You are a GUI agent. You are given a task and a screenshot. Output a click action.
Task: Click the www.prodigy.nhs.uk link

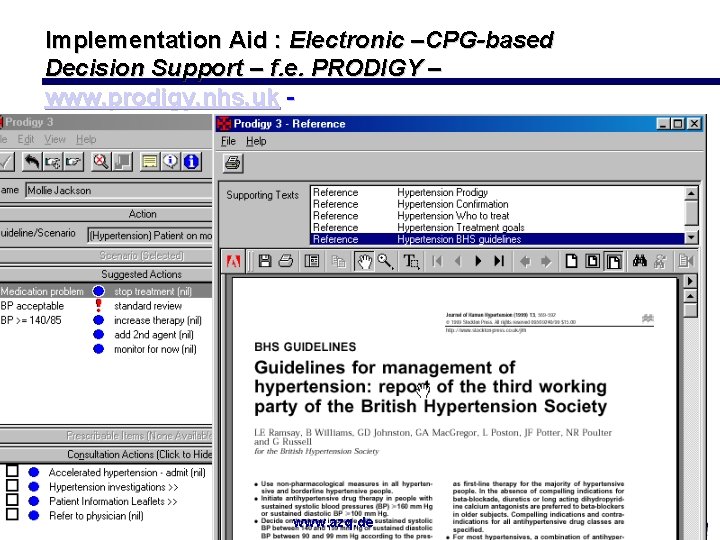click(163, 98)
